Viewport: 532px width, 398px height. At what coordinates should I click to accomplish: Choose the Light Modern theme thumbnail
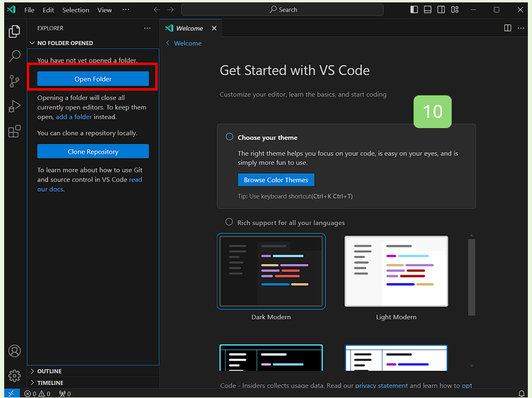(x=396, y=271)
